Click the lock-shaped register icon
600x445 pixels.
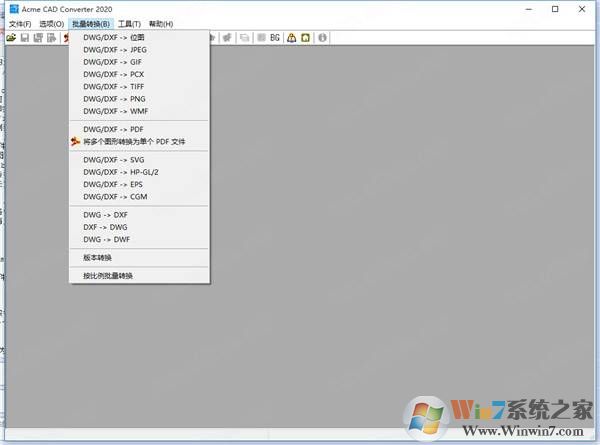click(292, 37)
